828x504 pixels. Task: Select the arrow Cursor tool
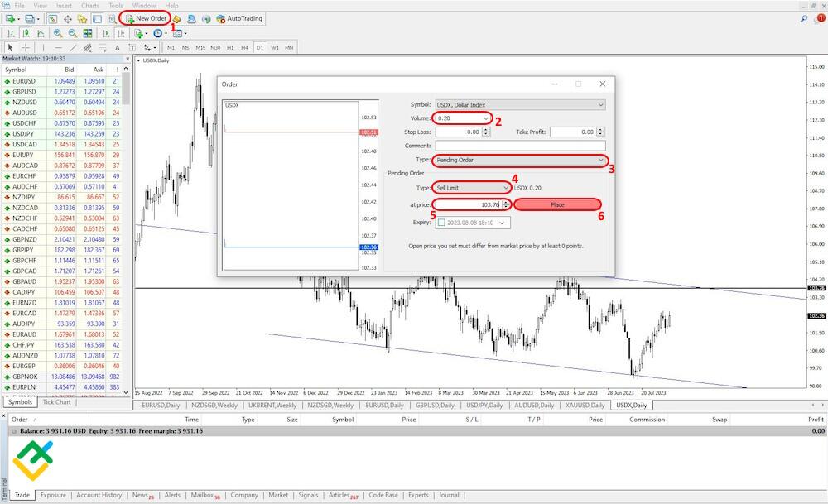pyautogui.click(x=11, y=47)
